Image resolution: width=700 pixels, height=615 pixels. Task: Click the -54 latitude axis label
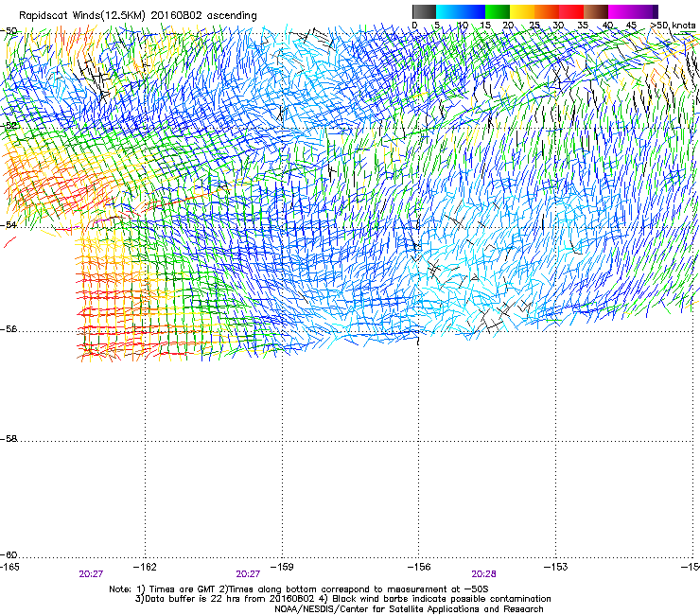click(x=9, y=224)
